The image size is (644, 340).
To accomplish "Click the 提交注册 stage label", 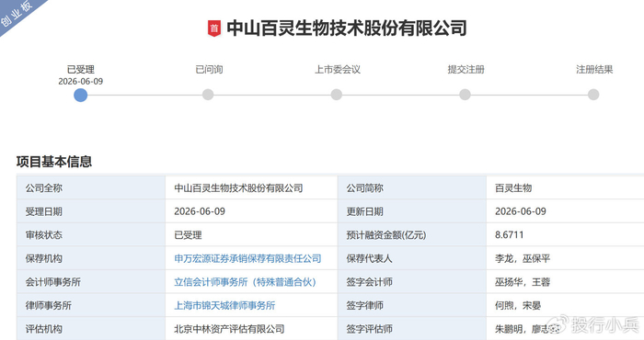I will [466, 69].
